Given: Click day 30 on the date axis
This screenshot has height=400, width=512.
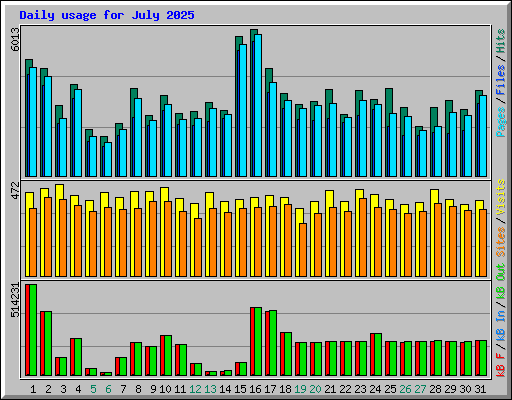Looking at the screenshot, I should [x=465, y=389].
